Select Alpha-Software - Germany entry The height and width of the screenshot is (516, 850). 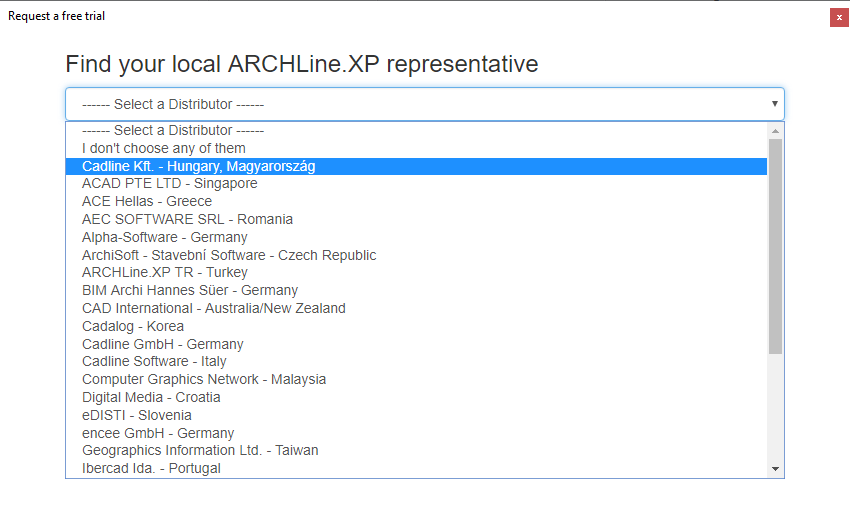(x=165, y=237)
